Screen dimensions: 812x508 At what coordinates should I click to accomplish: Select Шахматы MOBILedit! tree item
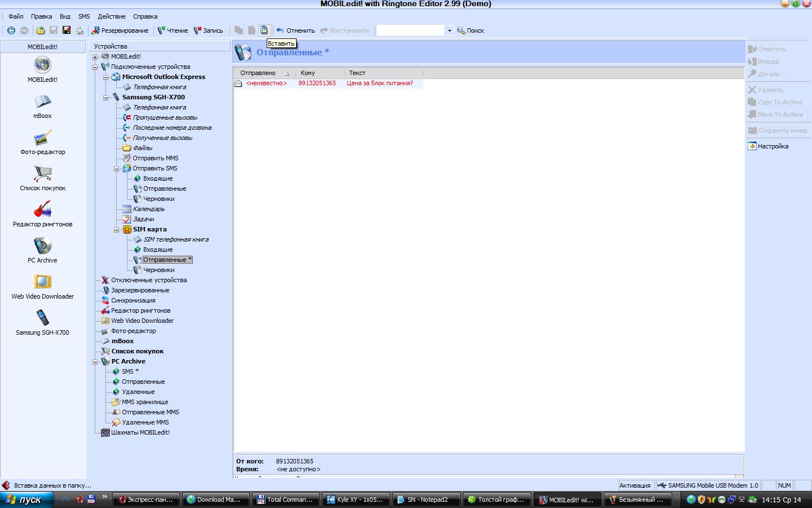click(x=140, y=432)
